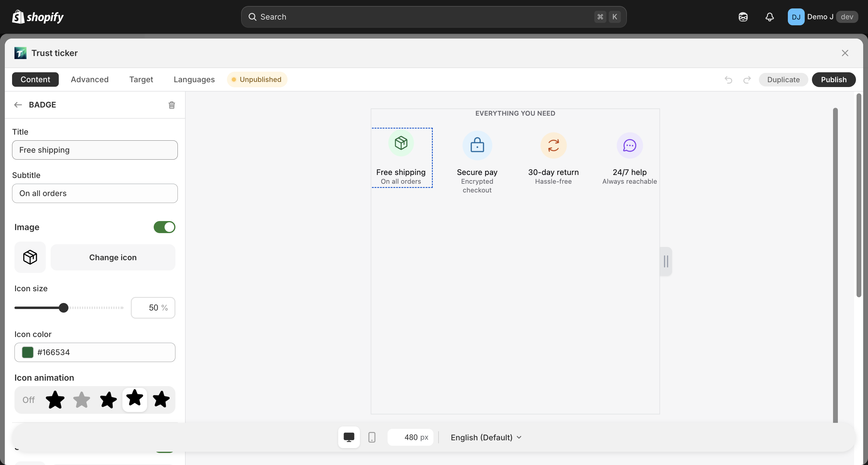Click the undo arrow
The height and width of the screenshot is (465, 868).
(x=728, y=80)
